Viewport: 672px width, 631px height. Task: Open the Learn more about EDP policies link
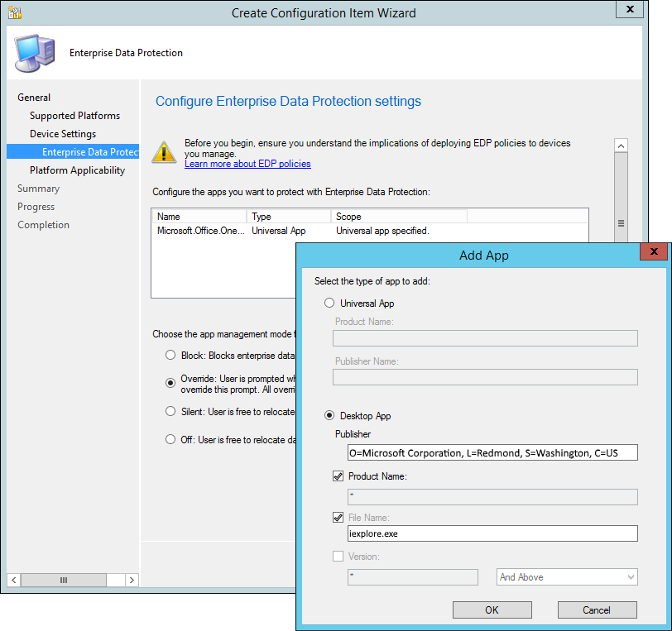pos(247,164)
